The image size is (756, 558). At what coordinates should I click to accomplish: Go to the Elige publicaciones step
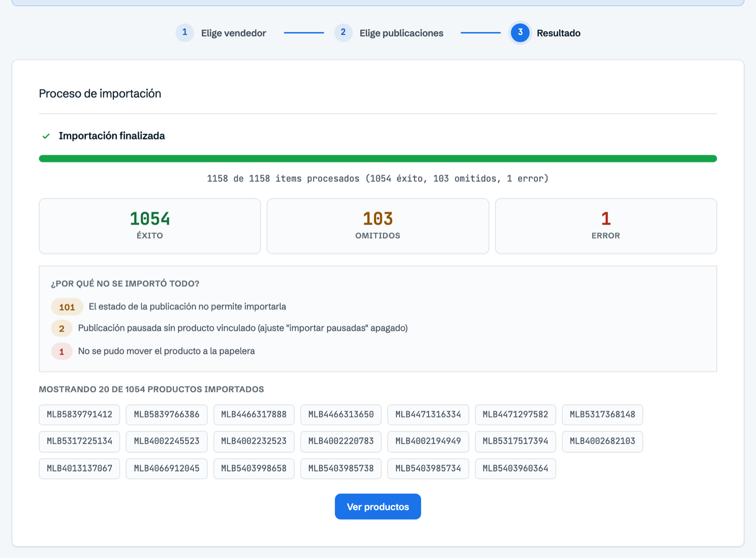pos(401,33)
